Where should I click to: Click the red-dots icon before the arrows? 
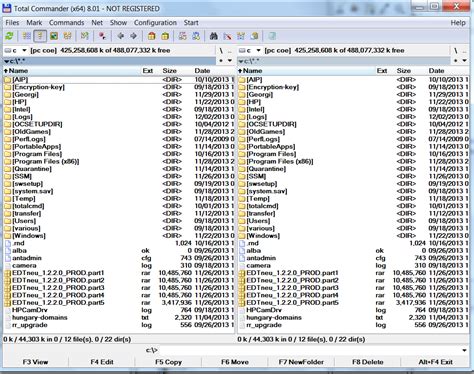(x=102, y=36)
